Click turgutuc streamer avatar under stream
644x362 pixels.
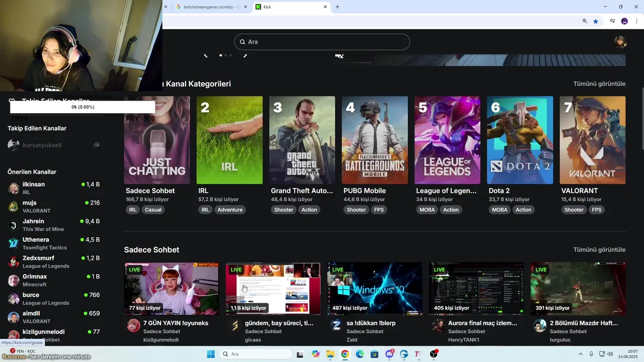[x=540, y=325]
